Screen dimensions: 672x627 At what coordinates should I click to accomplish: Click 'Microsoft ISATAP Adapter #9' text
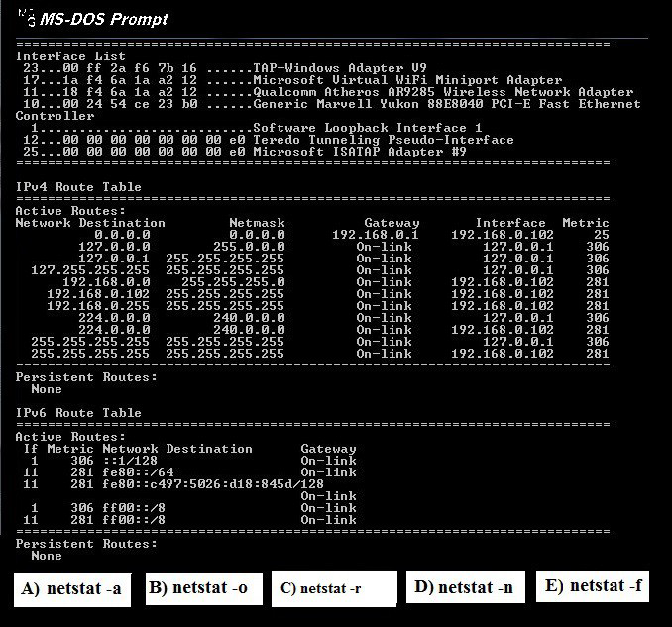[x=360, y=152]
